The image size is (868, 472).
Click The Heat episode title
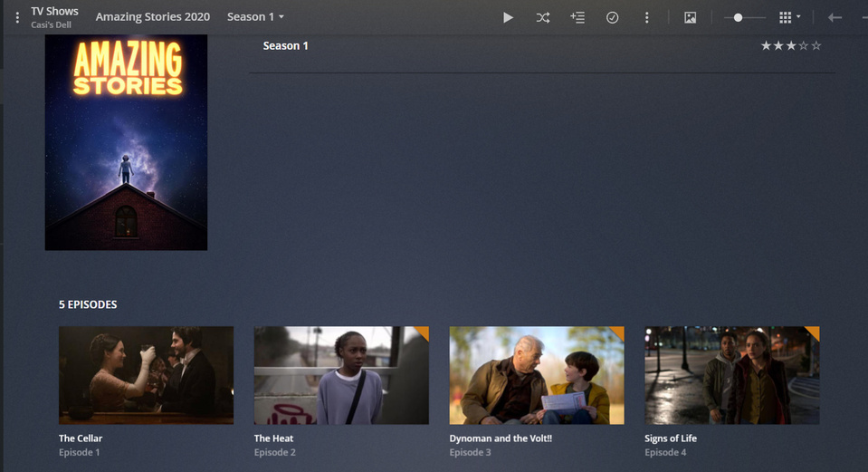tap(273, 438)
